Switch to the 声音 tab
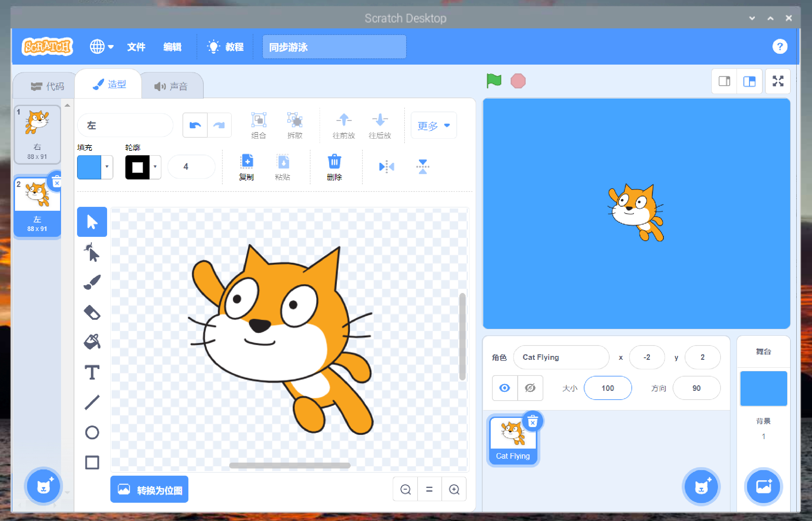 point(171,86)
